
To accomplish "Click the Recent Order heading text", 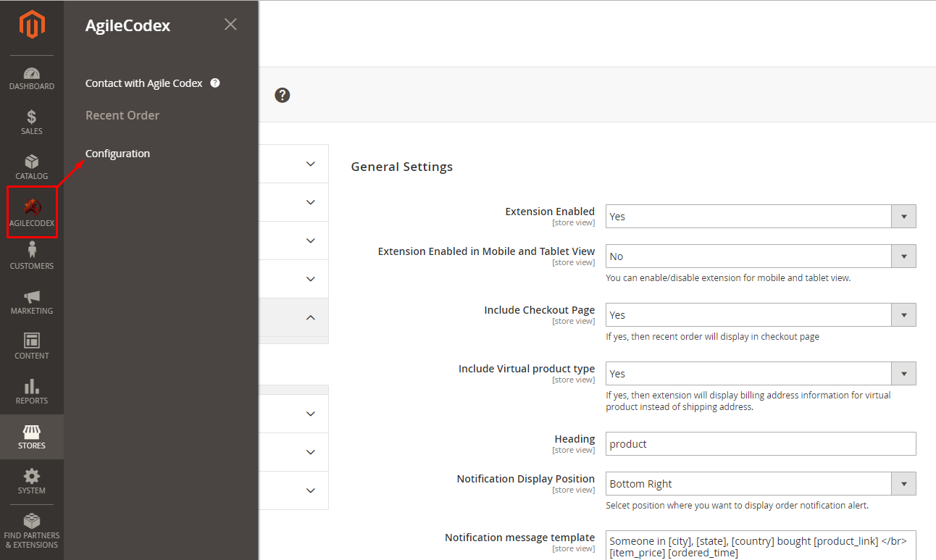I will [x=122, y=115].
